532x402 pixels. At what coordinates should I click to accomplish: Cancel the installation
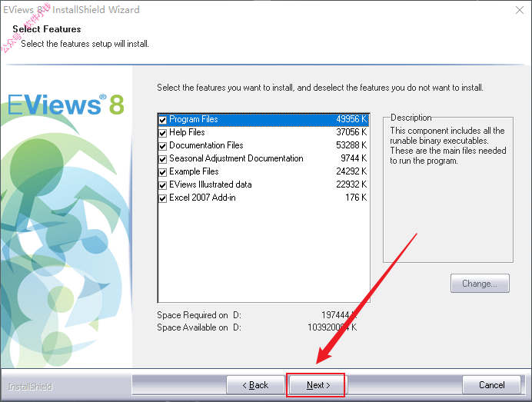pyautogui.click(x=491, y=385)
